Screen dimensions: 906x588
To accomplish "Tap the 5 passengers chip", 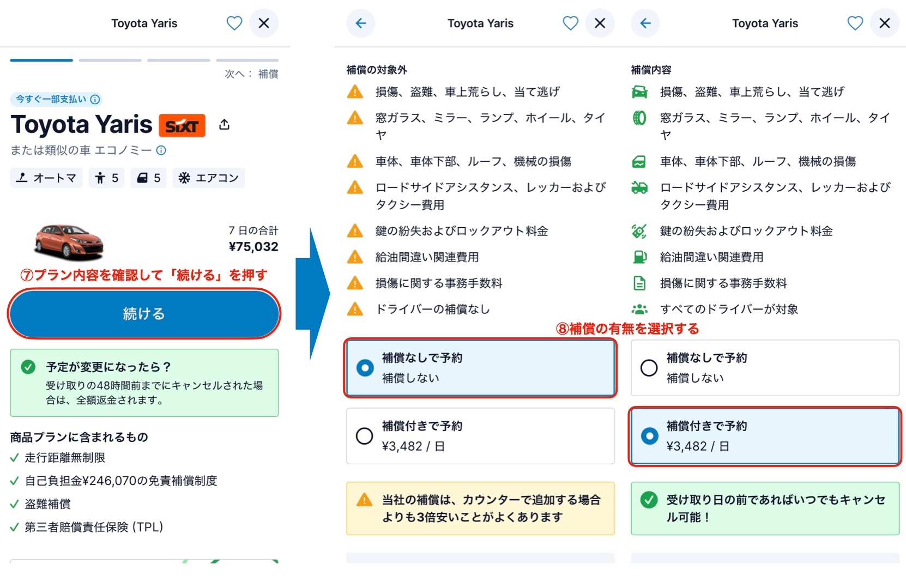I will [106, 178].
